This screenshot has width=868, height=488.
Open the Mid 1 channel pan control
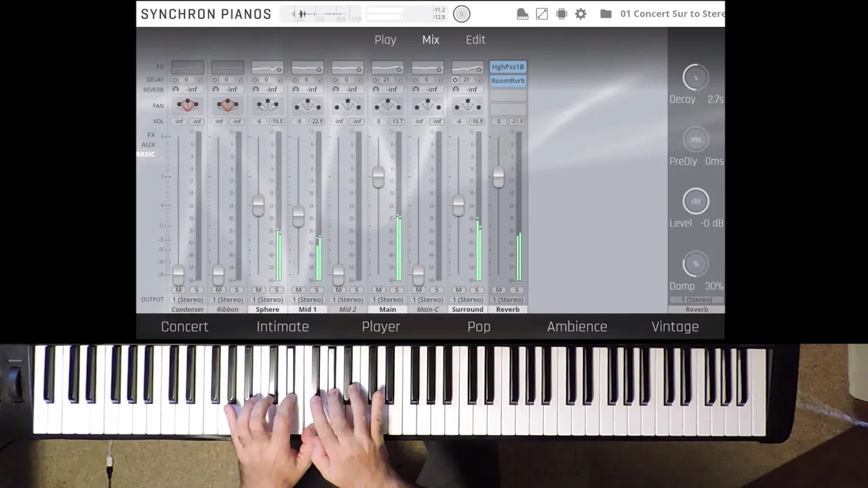(307, 105)
